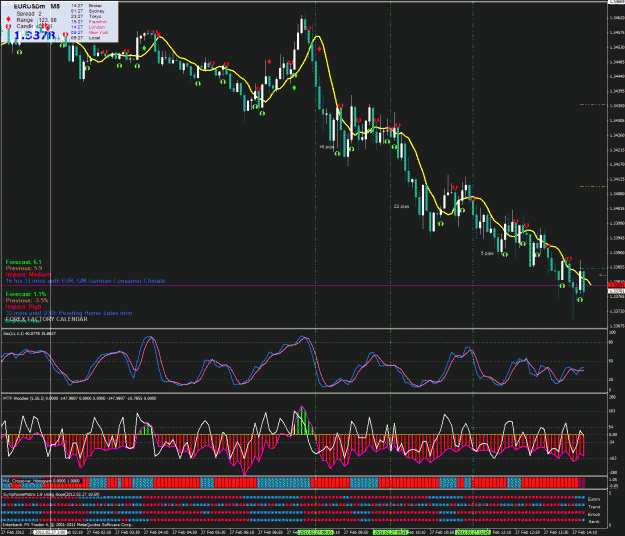This screenshot has width=625, height=536.
Task: Click the EURUSDm symbol label
Action: tap(30, 6)
